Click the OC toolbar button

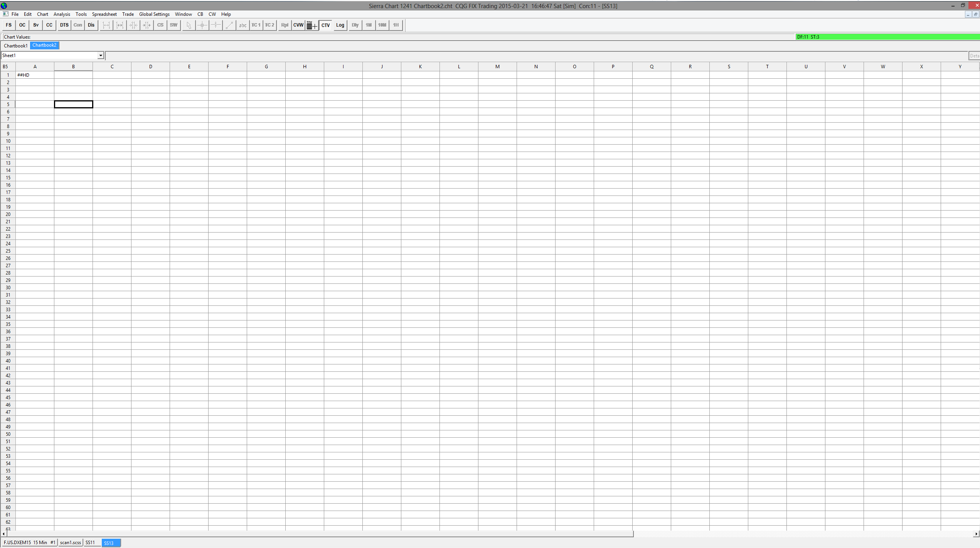22,25
